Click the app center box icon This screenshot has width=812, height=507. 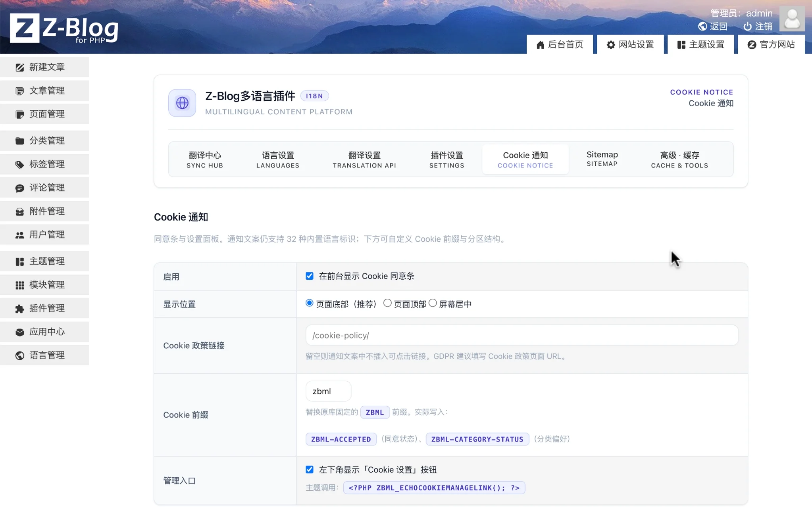(19, 332)
